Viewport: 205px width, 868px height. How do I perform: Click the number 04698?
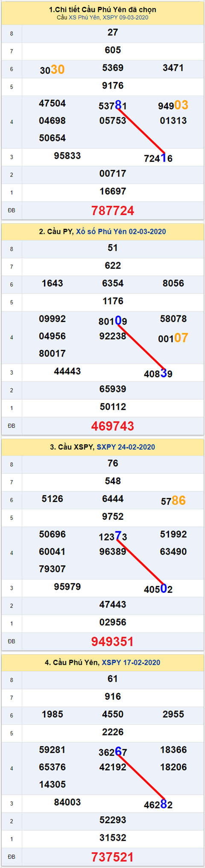pos(52,121)
